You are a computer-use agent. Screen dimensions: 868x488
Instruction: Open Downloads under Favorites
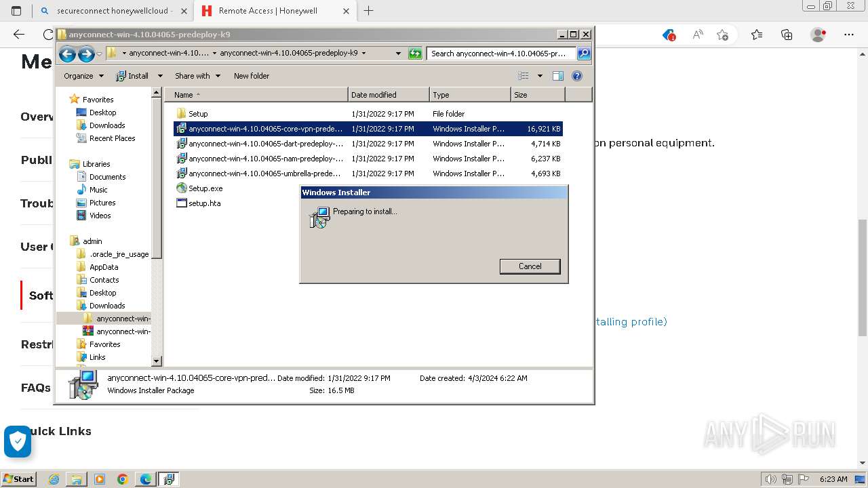107,125
